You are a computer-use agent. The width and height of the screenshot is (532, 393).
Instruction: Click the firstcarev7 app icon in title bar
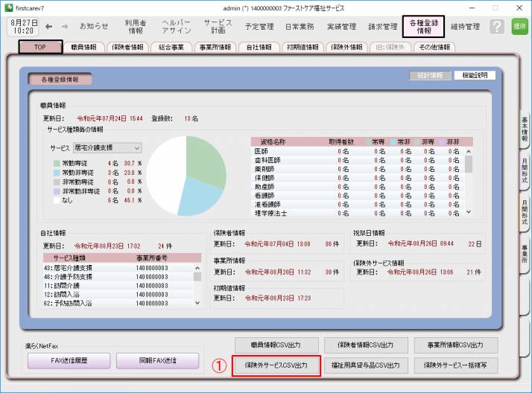click(x=7, y=6)
